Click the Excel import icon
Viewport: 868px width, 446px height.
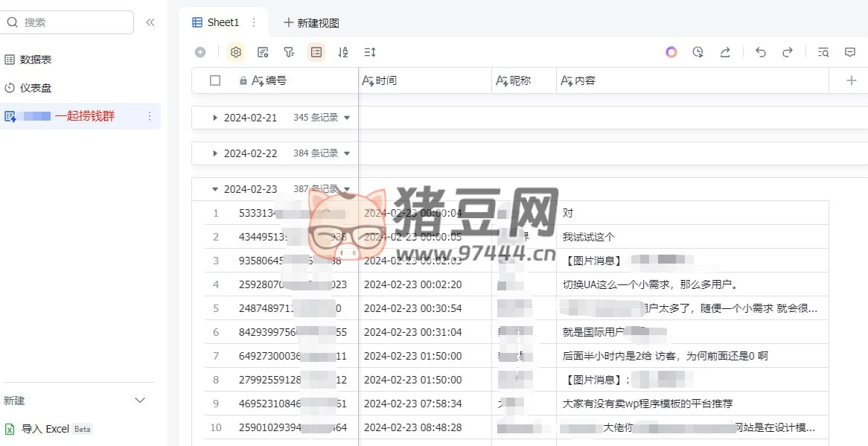tap(10, 429)
